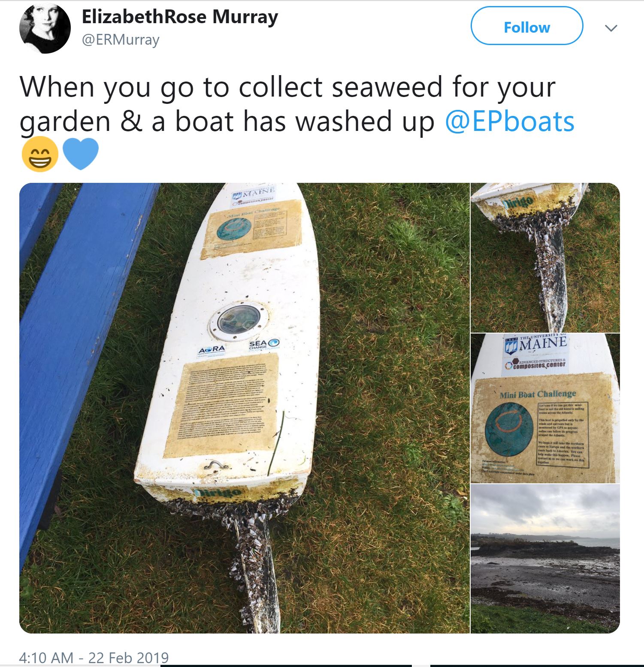Open the large boat deck photo
The width and height of the screenshot is (644, 667).
click(x=245, y=408)
